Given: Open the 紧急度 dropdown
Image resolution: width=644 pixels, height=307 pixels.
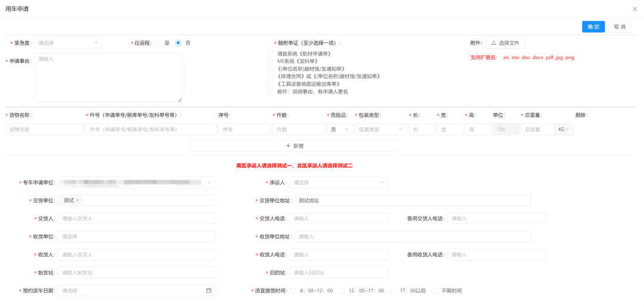Looking at the screenshot, I should point(67,43).
